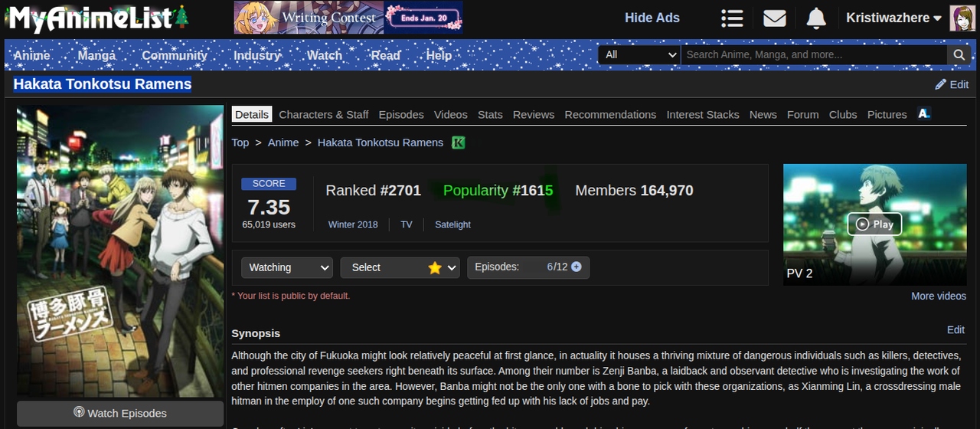Image resolution: width=980 pixels, height=429 pixels.
Task: Open the Manga menu
Action: click(96, 55)
